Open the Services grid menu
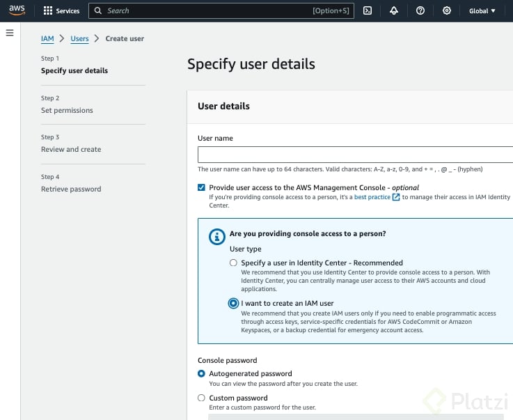Viewport: 513px width, 420px height. tap(61, 11)
